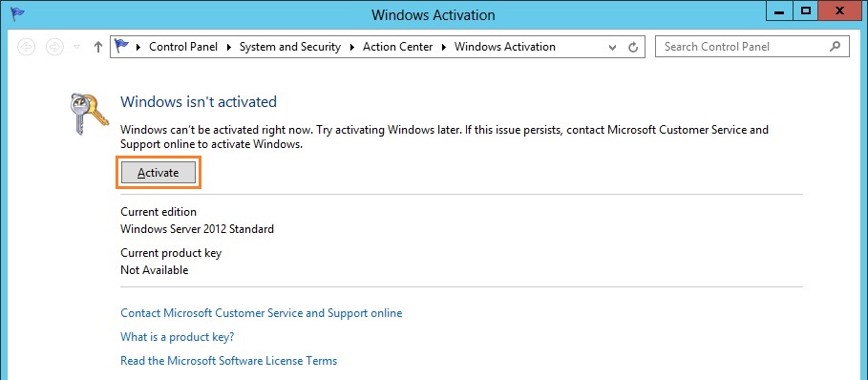
Task: Refresh the Windows Activation page
Action: pyautogui.click(x=633, y=47)
